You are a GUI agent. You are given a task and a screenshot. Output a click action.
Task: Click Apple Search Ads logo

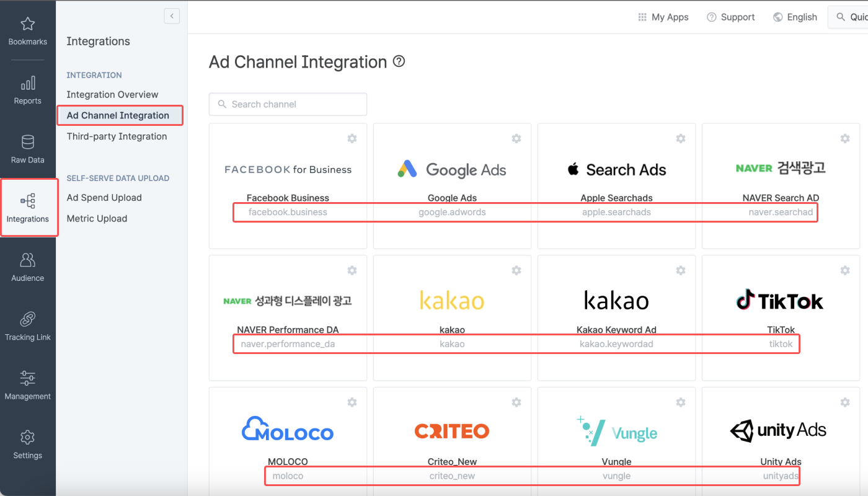(616, 169)
